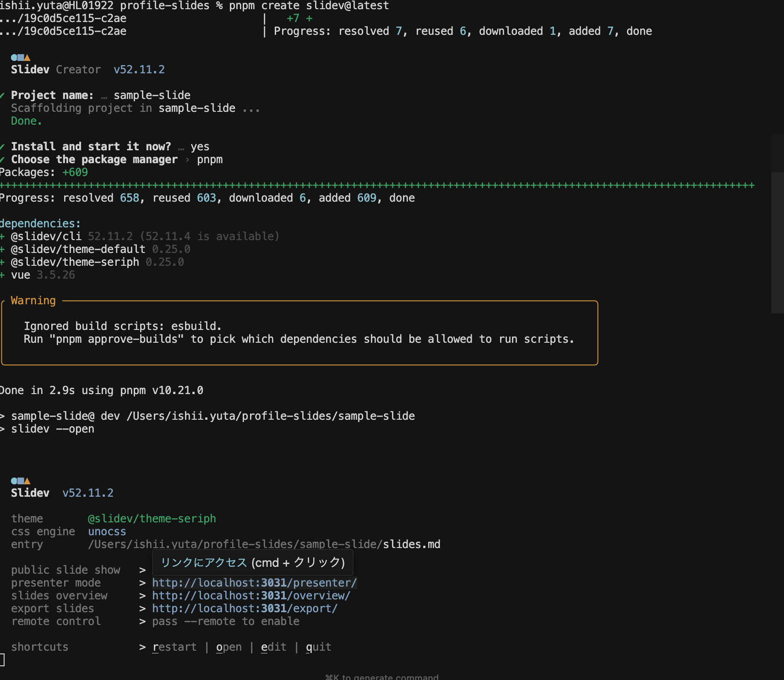The height and width of the screenshot is (680, 784).
Task: Click the orange Warning box title
Action: 33,301
